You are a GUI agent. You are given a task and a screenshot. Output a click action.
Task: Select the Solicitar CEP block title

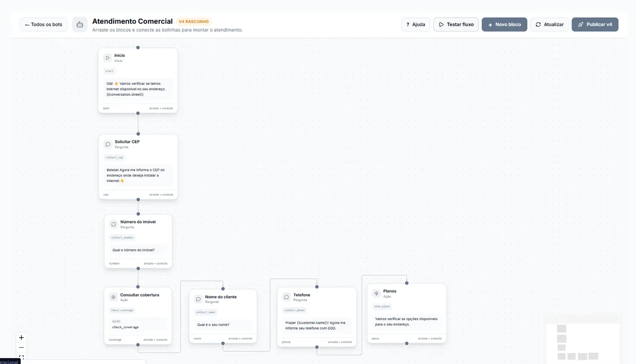click(x=127, y=142)
